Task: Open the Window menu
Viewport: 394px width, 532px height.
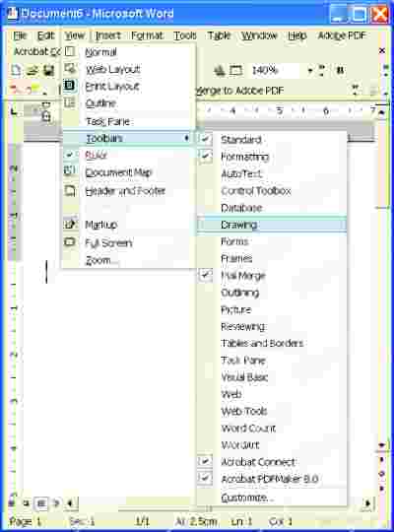Action: (x=259, y=35)
